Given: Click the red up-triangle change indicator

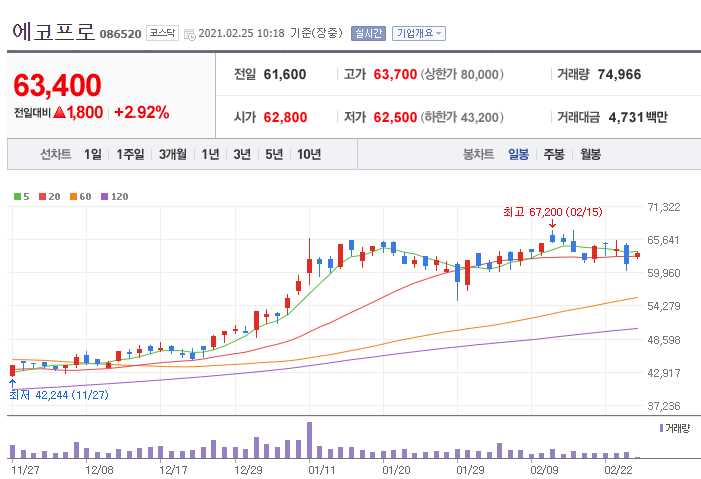Looking at the screenshot, I should [x=59, y=112].
